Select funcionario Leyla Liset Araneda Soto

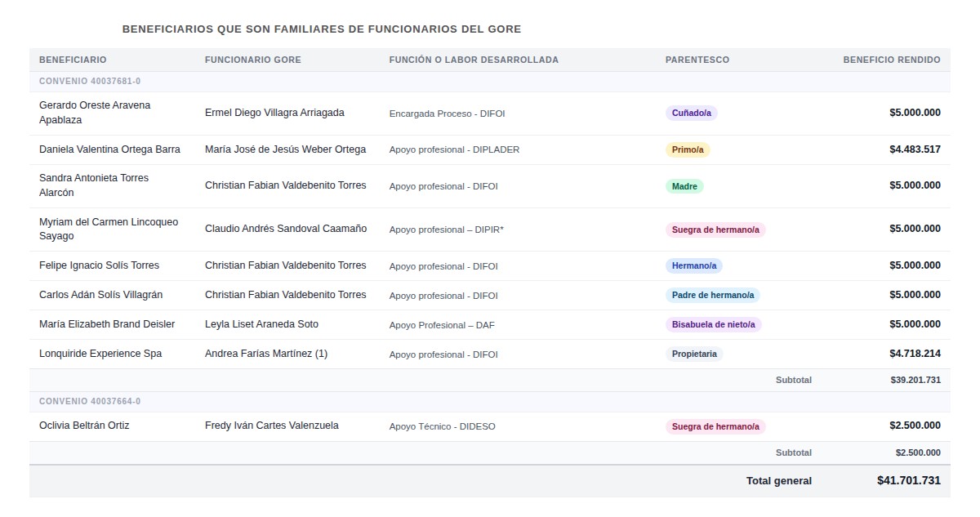coord(261,324)
